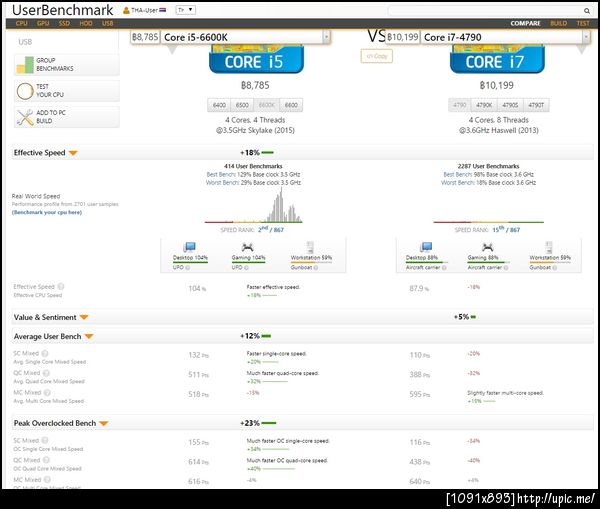Click Benchmark your cpu here link
This screenshot has height=509, width=600.
tap(47, 212)
